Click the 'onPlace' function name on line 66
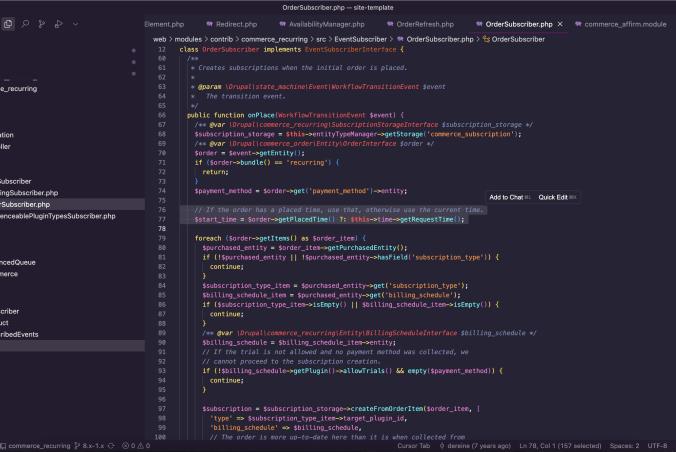Viewport: 676px width, 452px height. (x=261, y=115)
